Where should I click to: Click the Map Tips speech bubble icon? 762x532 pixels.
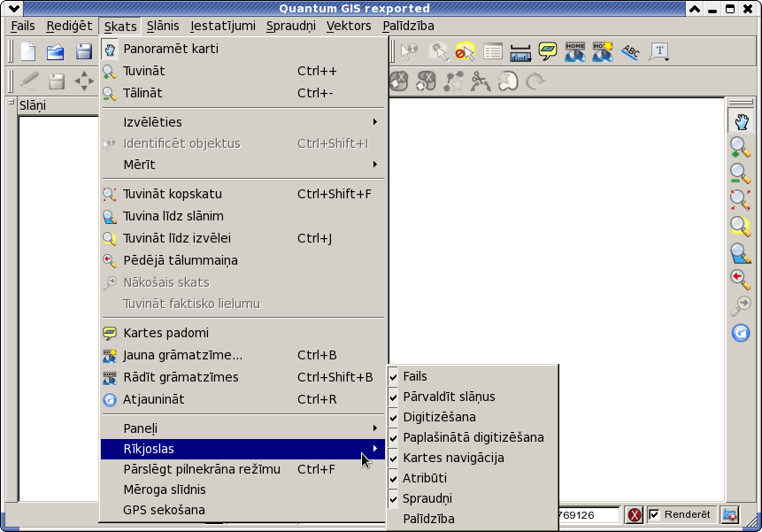[x=548, y=51]
